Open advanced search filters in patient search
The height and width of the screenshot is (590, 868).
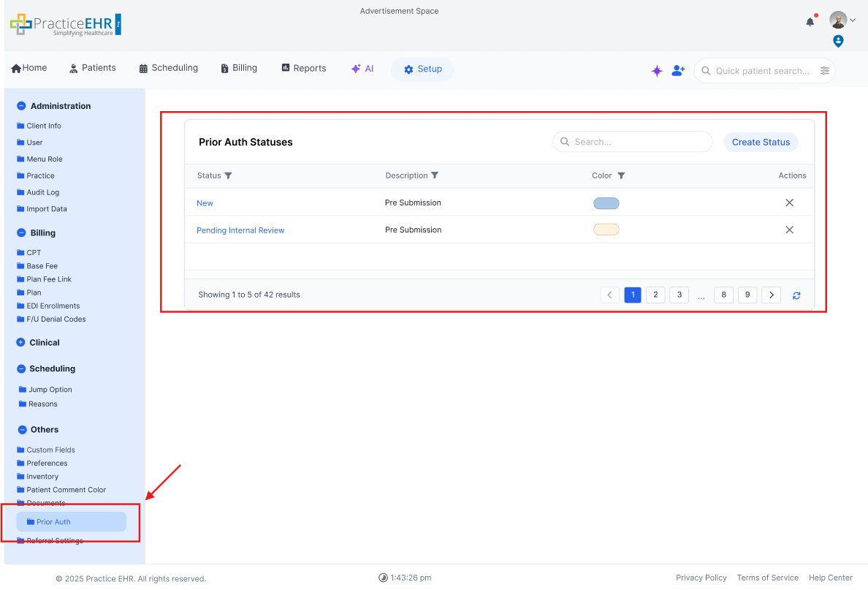pyautogui.click(x=825, y=70)
